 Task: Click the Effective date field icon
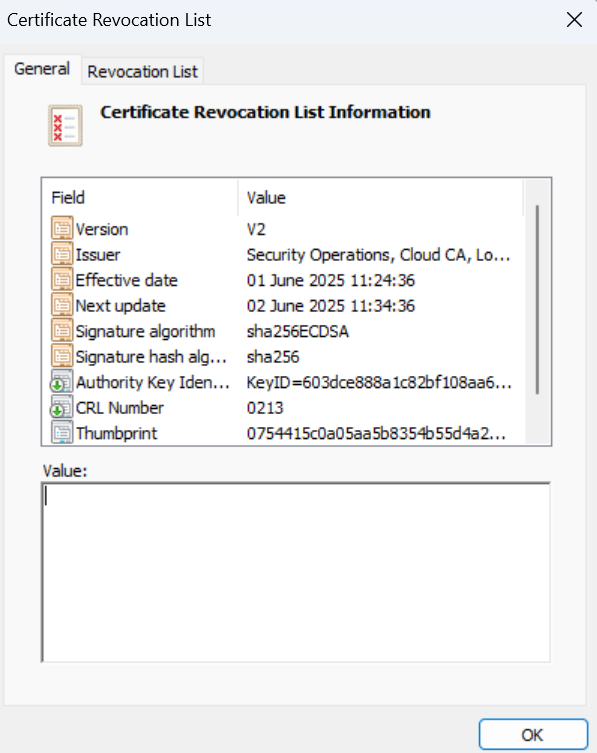pos(62,279)
